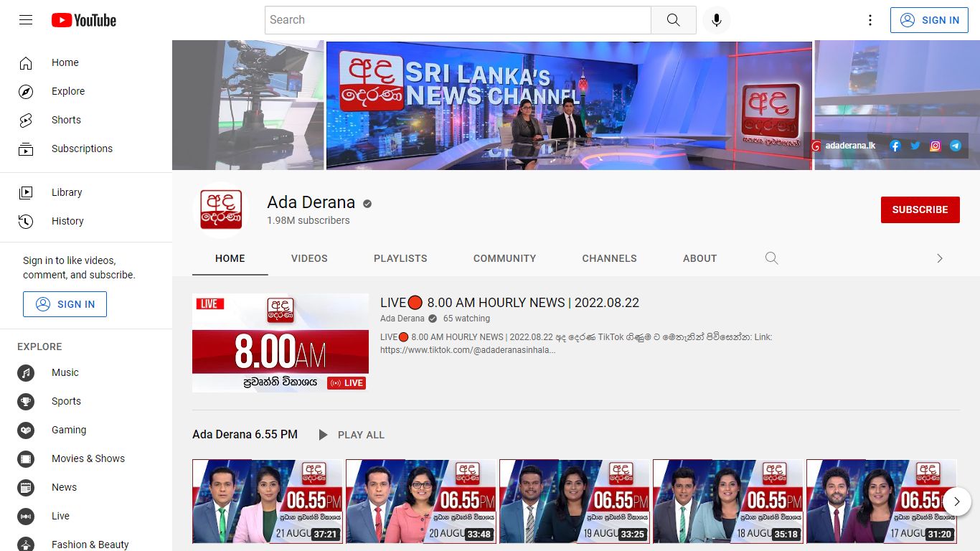
Task: Click the '65 watching' text
Action: [x=466, y=319]
